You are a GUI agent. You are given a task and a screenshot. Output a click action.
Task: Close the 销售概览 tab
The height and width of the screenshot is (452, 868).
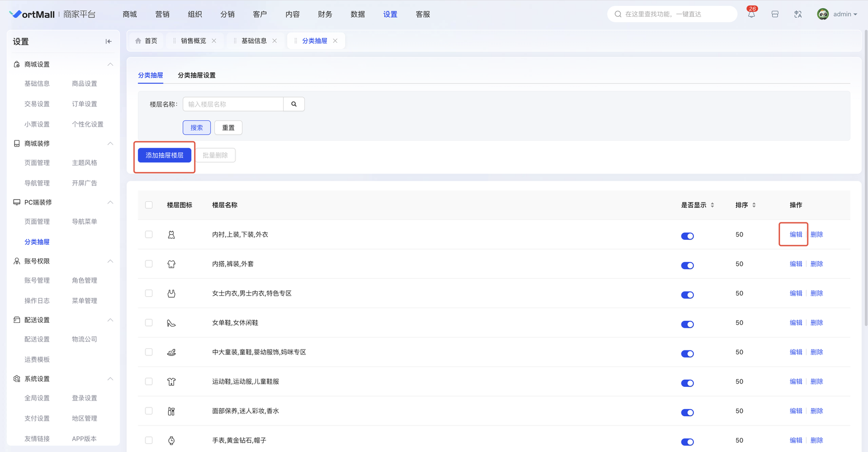[x=214, y=41]
